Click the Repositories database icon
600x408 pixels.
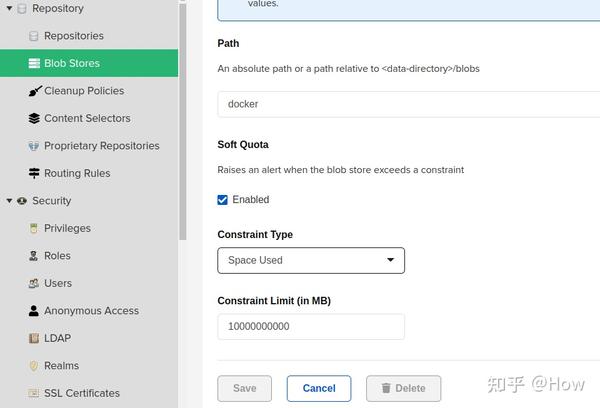click(34, 36)
